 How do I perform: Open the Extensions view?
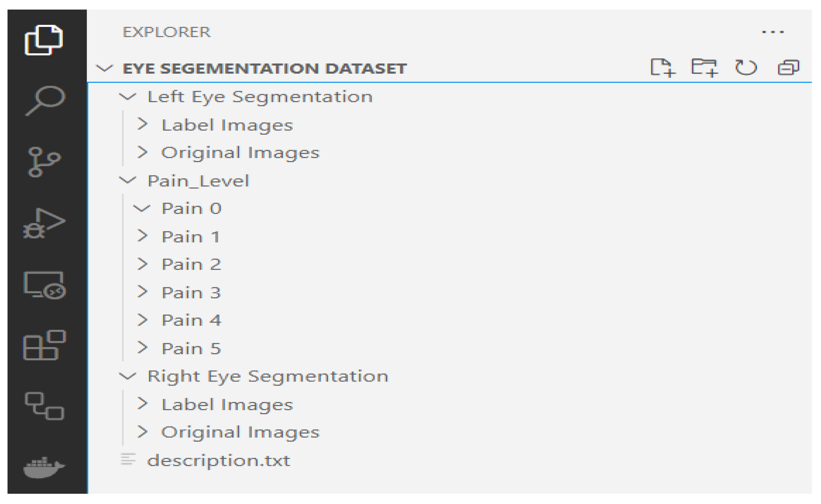[x=44, y=345]
